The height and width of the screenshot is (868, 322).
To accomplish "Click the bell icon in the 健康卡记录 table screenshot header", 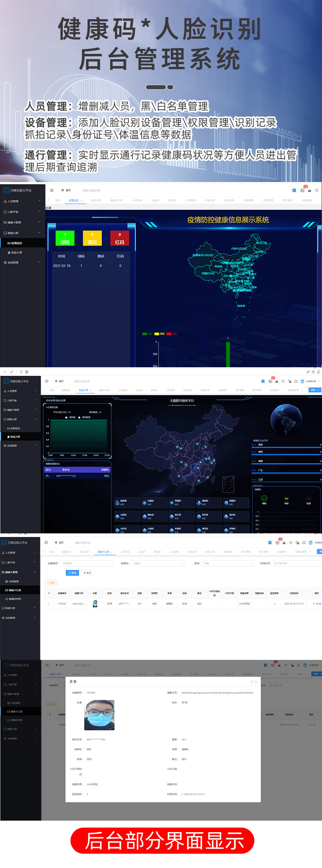I will (278, 542).
